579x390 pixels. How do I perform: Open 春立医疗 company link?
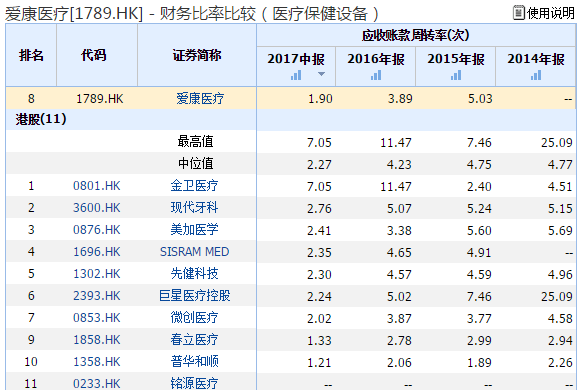tap(194, 339)
